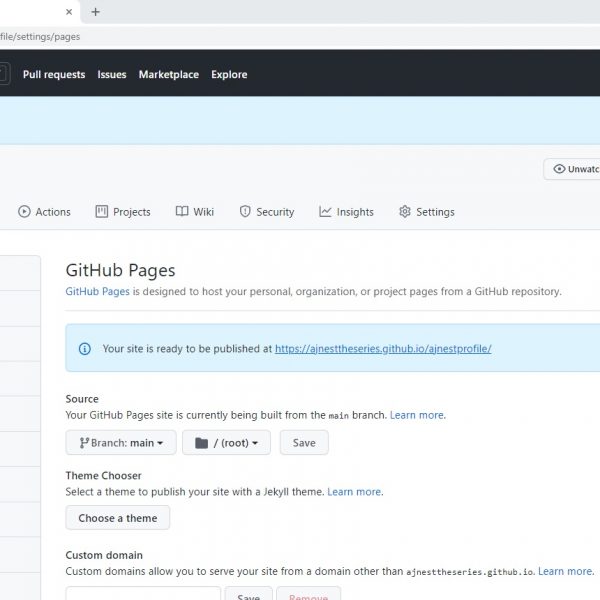Open new browser tab with plus icon
This screenshot has height=600, width=600.
96,12
